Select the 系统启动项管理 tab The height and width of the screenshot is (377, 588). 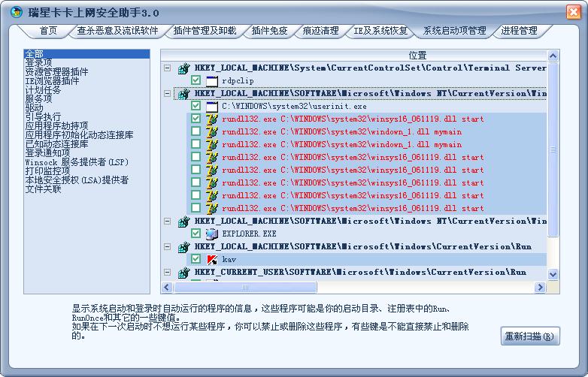point(454,31)
